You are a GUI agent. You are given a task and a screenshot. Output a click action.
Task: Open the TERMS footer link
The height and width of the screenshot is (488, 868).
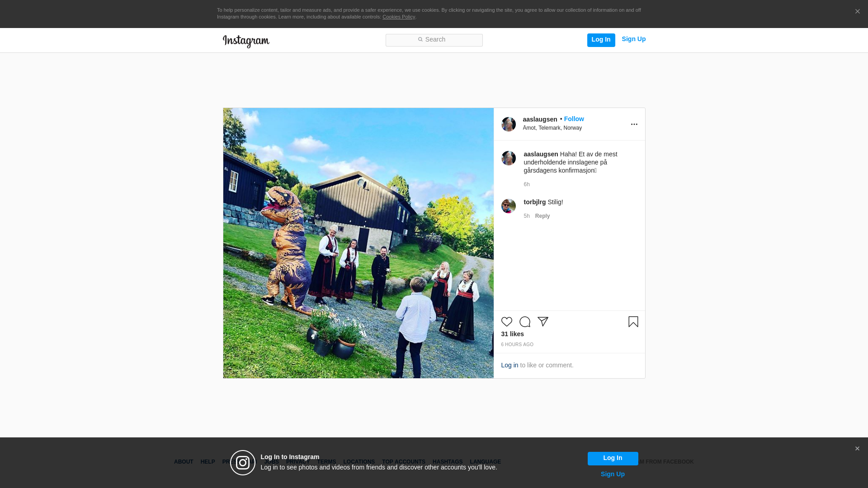(326, 462)
